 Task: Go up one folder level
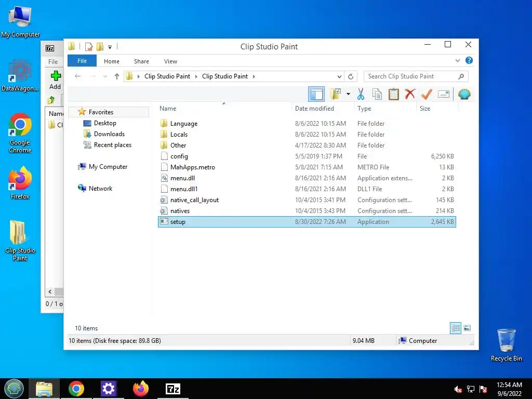(117, 76)
